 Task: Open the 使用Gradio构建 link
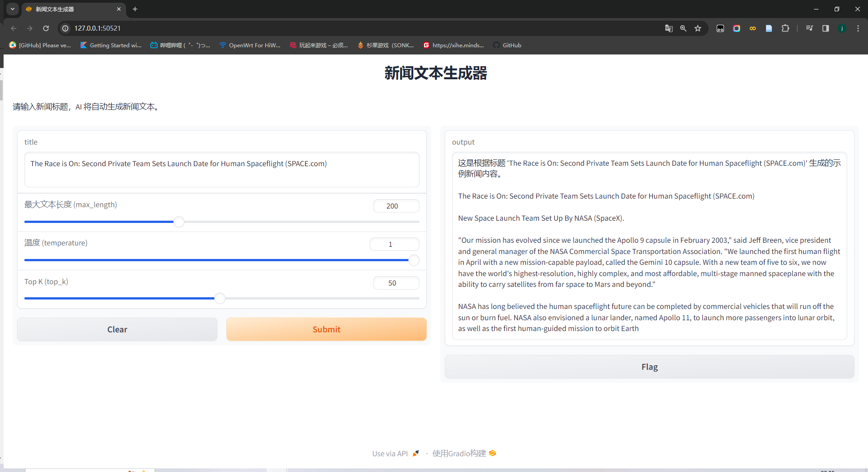(464, 454)
